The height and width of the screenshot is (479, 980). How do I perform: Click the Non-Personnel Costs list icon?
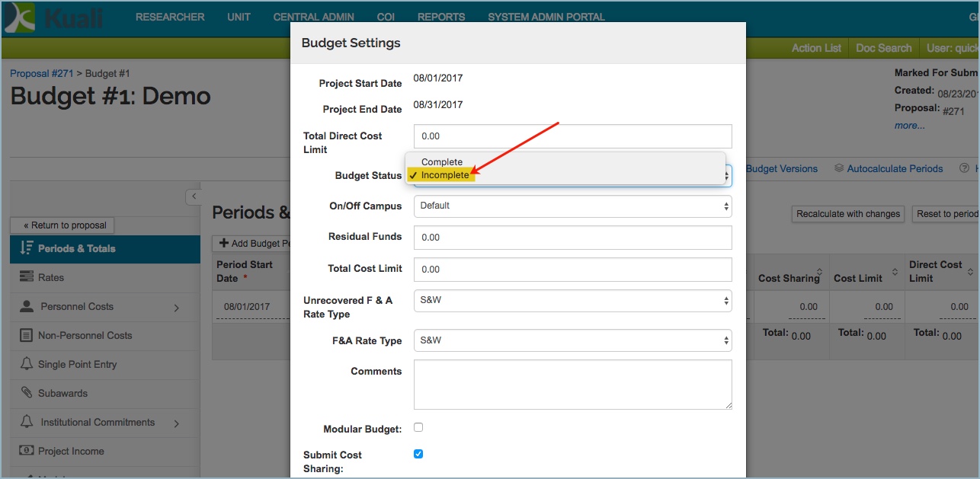tap(26, 335)
